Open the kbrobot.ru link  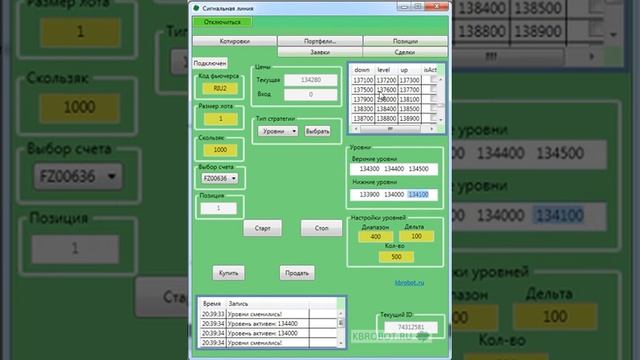[x=409, y=282]
